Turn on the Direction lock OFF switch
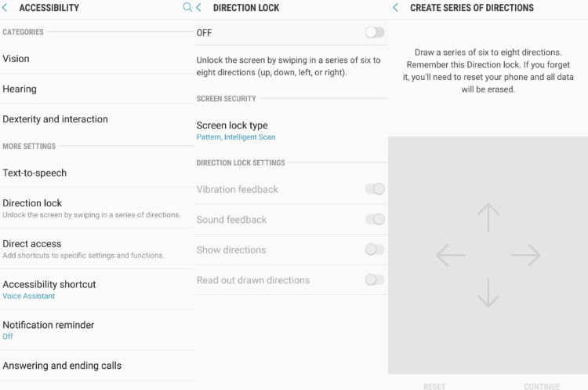 375,33
